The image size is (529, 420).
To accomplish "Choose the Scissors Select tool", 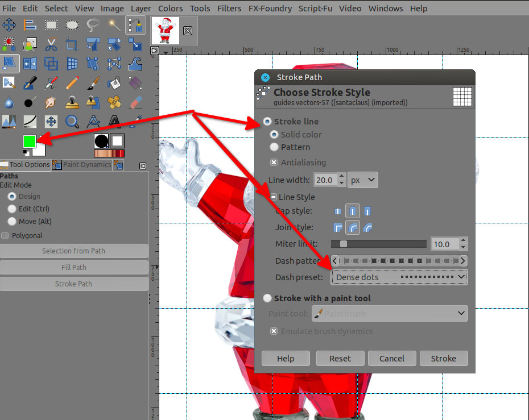I will coord(51,44).
